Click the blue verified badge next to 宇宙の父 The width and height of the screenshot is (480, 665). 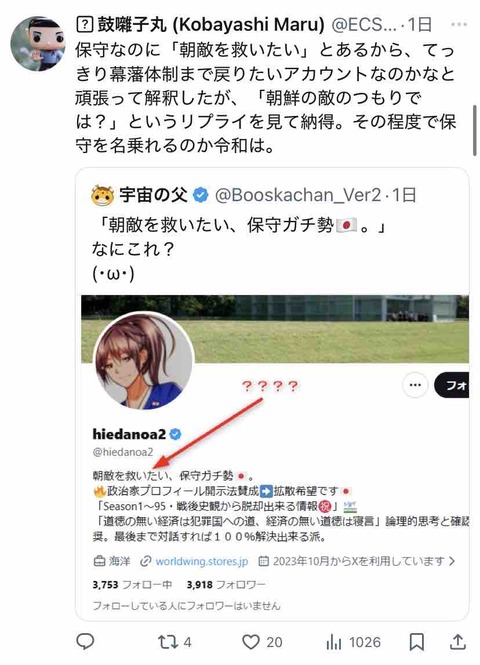(x=201, y=195)
